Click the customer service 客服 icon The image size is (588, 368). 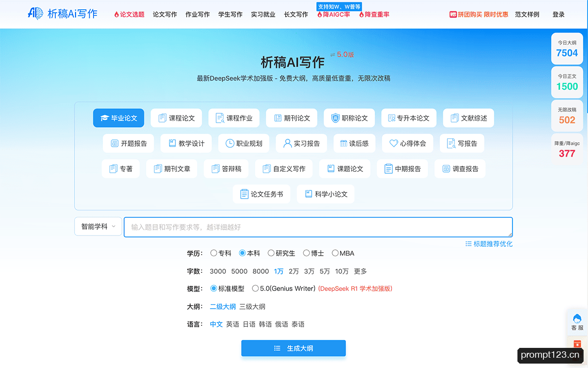click(577, 319)
